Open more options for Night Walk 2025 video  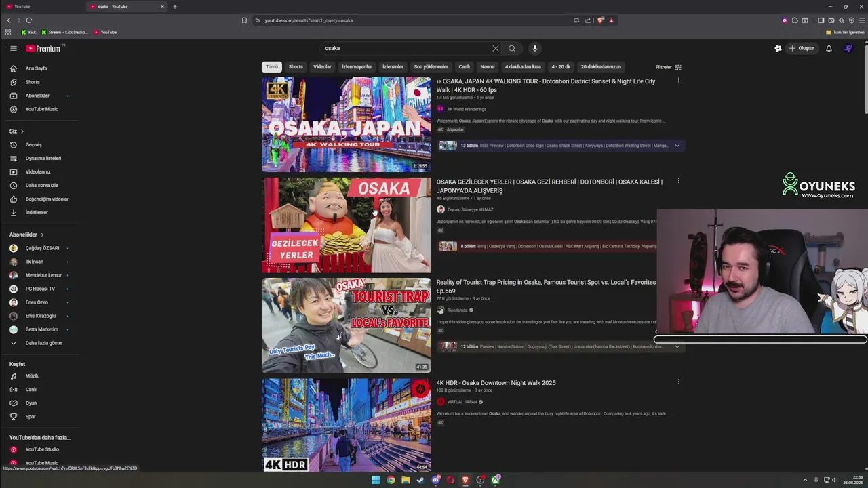pyautogui.click(x=678, y=382)
